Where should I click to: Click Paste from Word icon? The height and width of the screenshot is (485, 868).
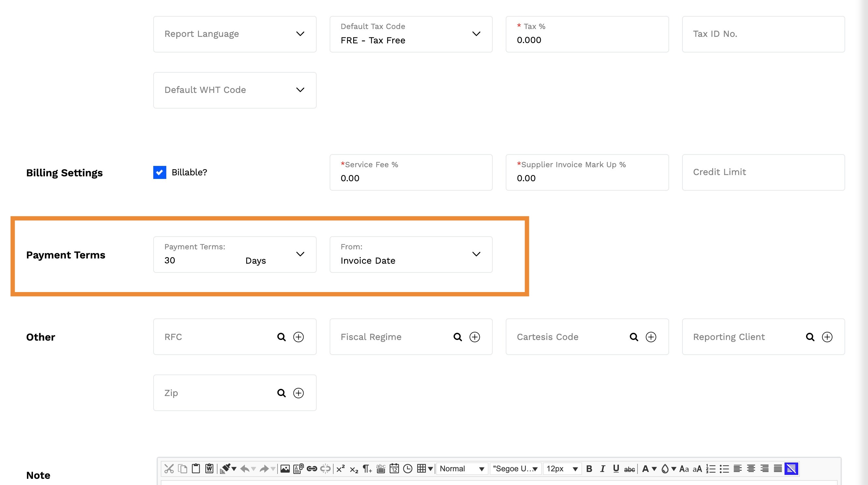click(209, 468)
